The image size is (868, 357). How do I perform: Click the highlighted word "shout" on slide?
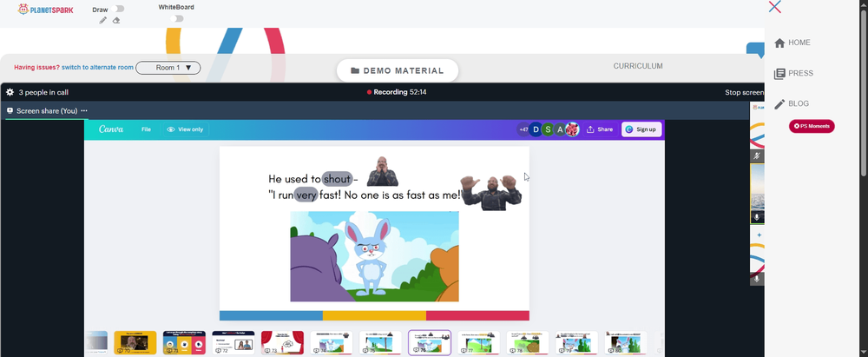[337, 179]
